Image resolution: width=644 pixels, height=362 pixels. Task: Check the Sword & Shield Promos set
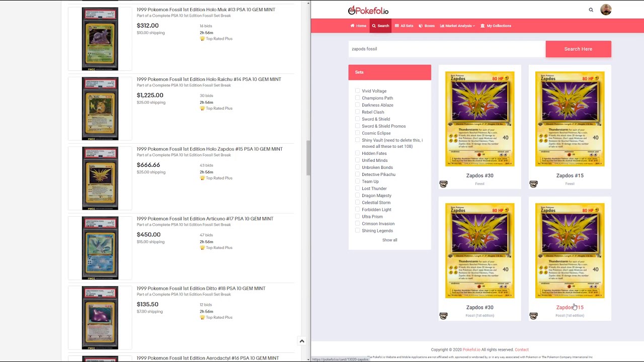tap(358, 126)
